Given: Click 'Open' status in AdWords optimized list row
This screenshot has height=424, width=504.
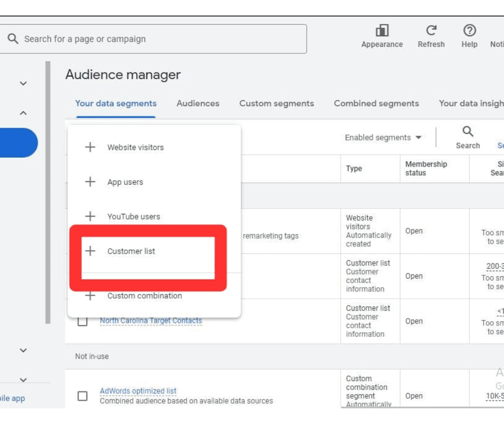Looking at the screenshot, I should coord(414,396).
